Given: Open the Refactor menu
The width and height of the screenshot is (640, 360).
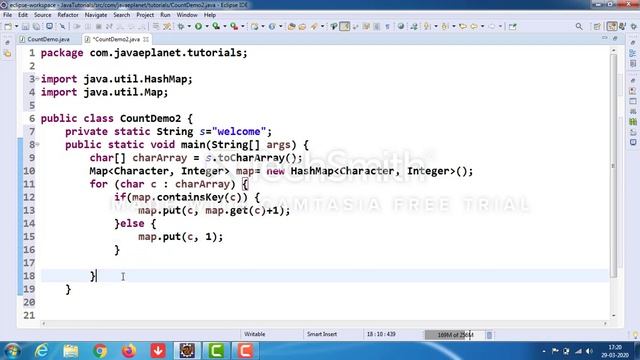Looking at the screenshot, I should (x=68, y=15).
